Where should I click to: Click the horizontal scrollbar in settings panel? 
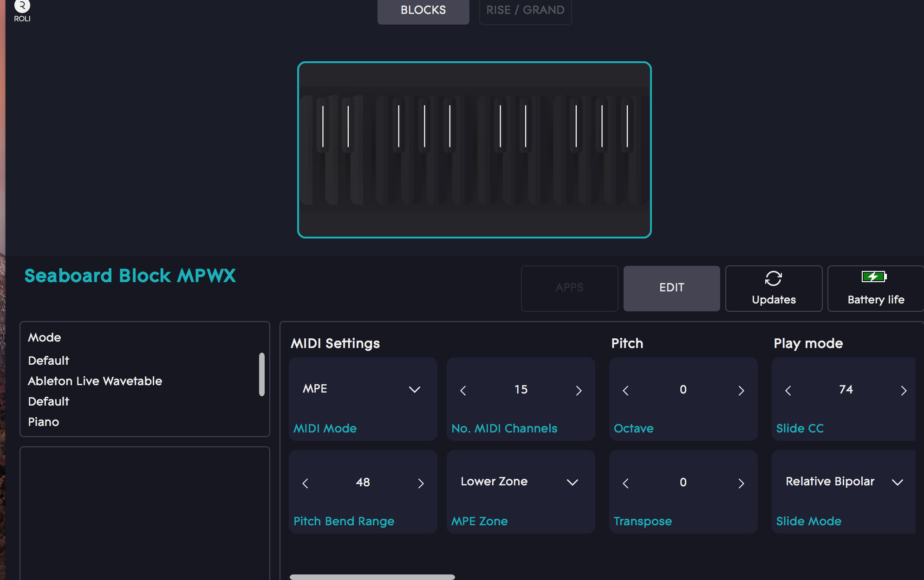click(x=372, y=577)
